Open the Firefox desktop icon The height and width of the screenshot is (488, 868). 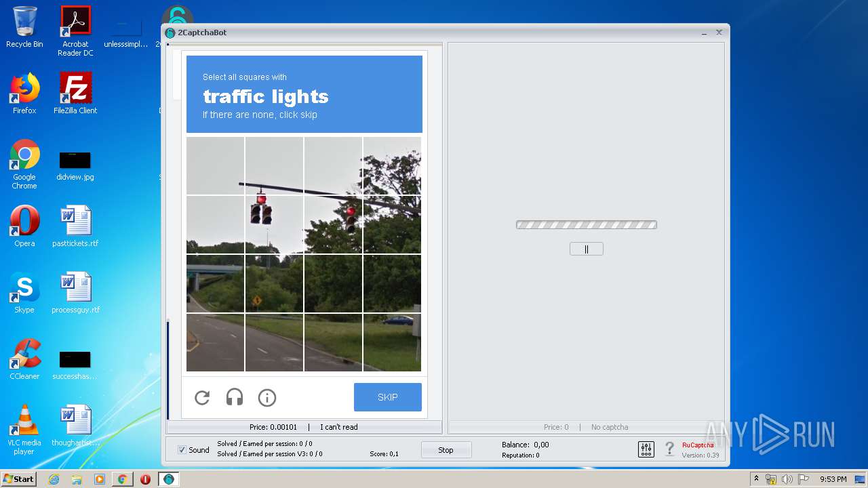coord(24,94)
